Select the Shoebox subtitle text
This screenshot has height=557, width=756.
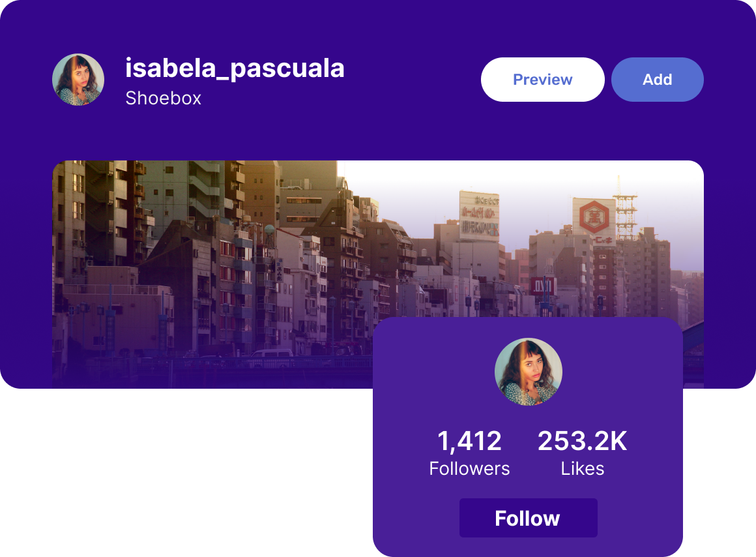point(164,98)
